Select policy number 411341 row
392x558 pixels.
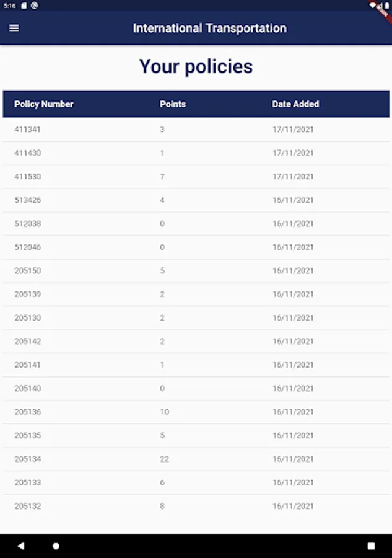coord(28,130)
